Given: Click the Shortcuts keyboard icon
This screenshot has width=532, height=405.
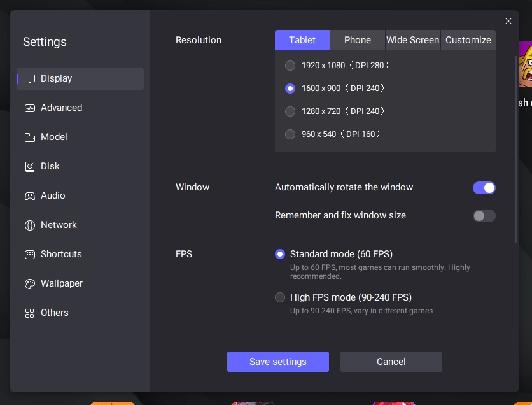Looking at the screenshot, I should point(30,255).
